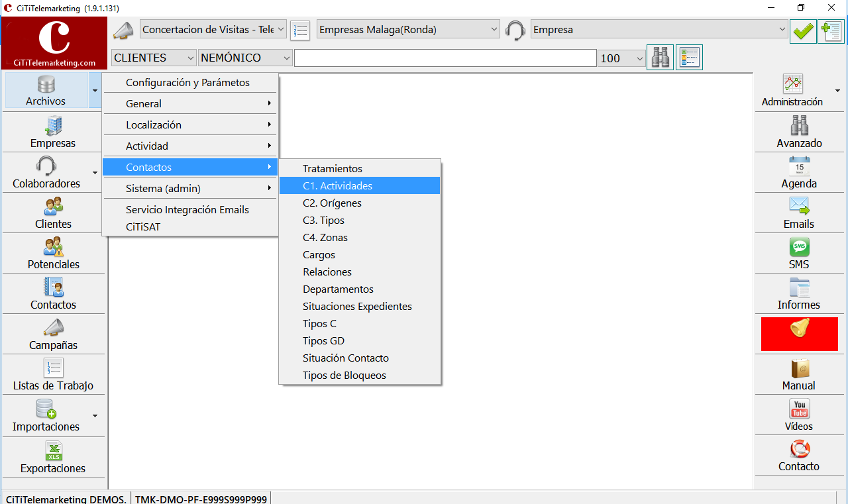Click the green checkmark button

(x=803, y=30)
